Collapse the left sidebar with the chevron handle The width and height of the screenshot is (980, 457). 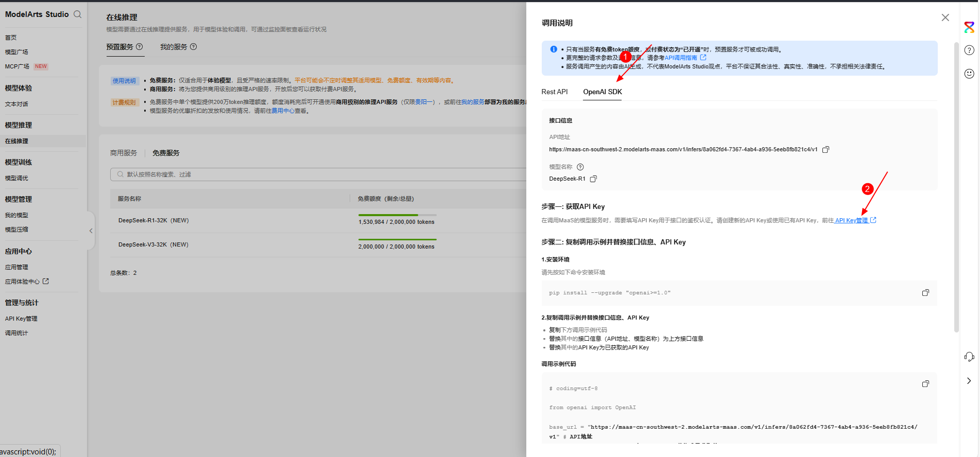tap(91, 231)
